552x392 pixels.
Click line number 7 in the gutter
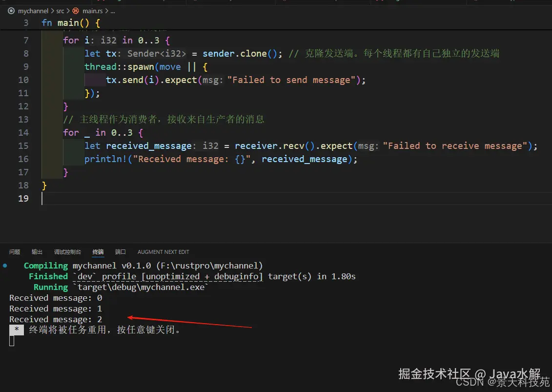coord(26,41)
